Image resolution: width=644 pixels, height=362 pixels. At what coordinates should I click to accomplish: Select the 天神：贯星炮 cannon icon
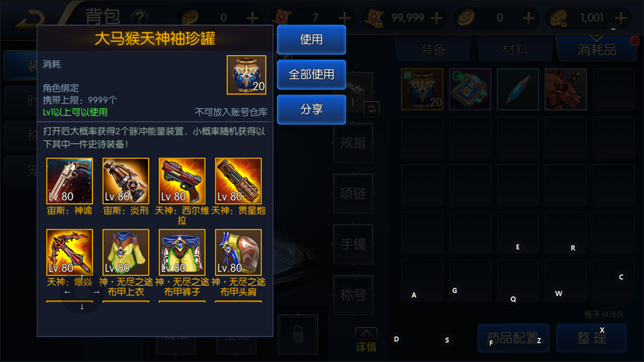tap(238, 181)
